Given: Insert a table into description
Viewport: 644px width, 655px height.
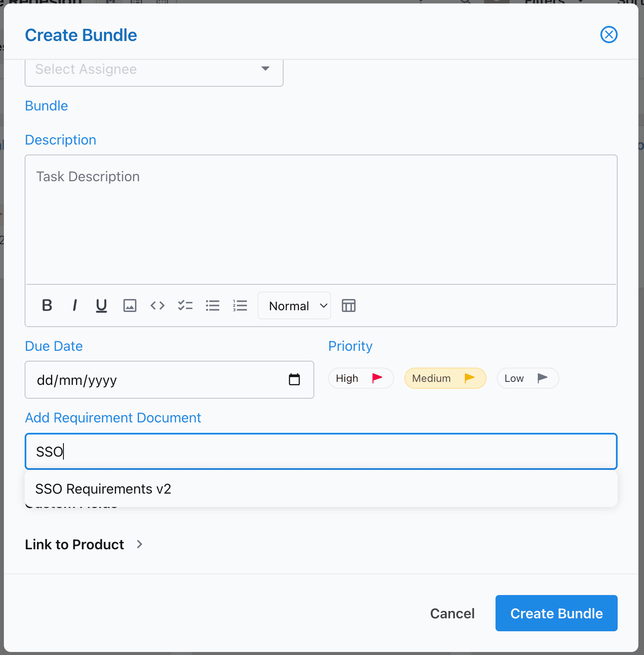Looking at the screenshot, I should coord(349,305).
